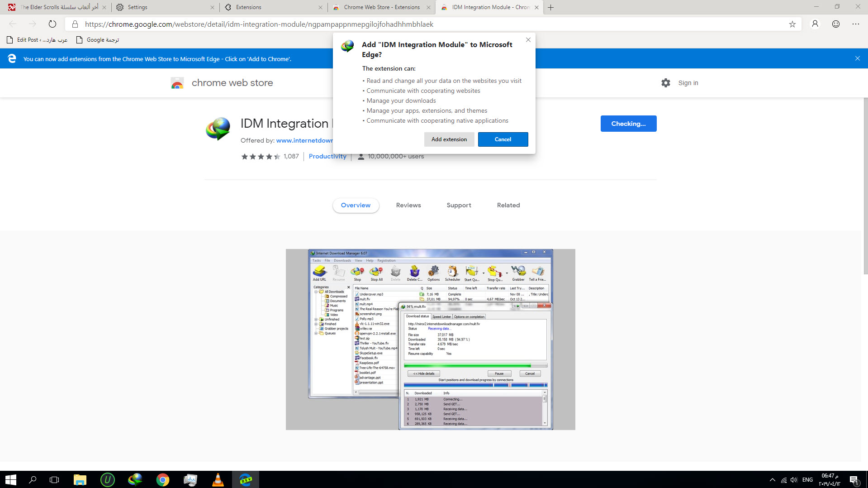Switch to the Support tab

pyautogui.click(x=459, y=205)
